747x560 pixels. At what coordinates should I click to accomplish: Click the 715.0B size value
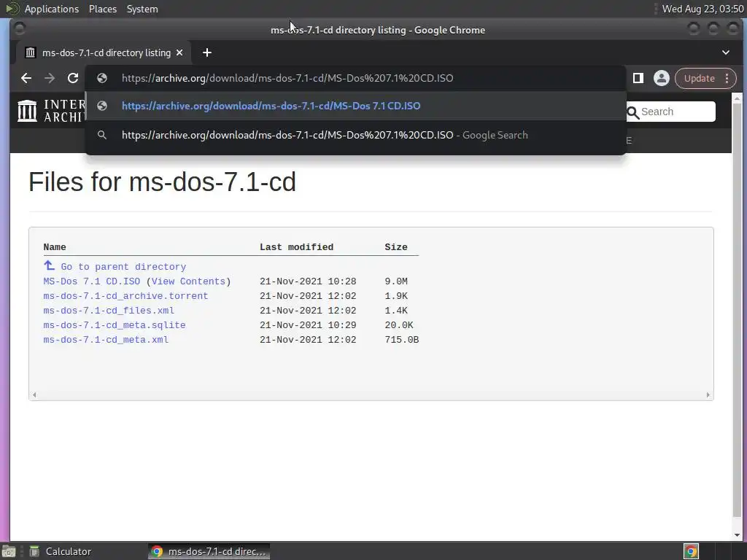click(402, 340)
